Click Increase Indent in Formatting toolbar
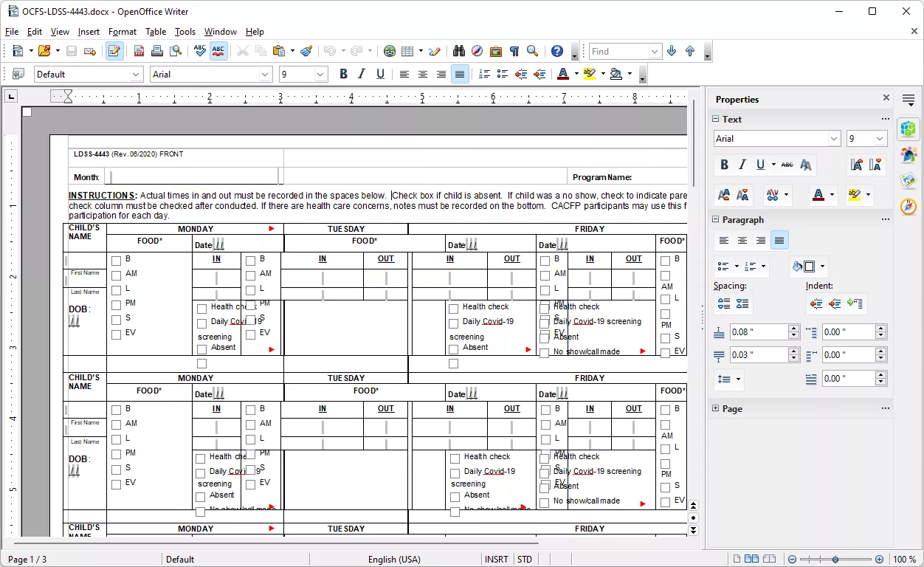The image size is (924, 567). [x=539, y=74]
